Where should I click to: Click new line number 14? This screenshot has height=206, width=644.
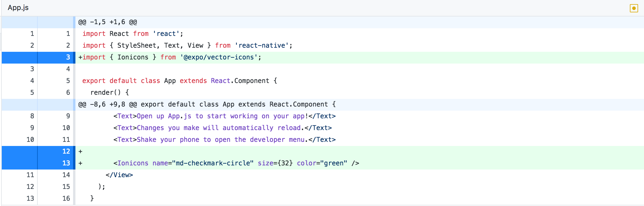pyautogui.click(x=66, y=175)
